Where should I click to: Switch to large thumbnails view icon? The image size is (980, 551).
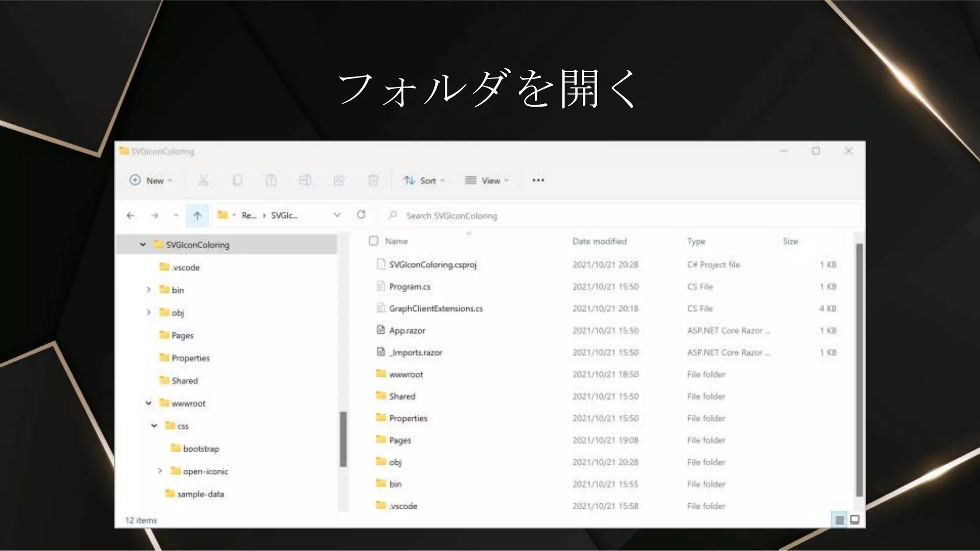pos(855,519)
